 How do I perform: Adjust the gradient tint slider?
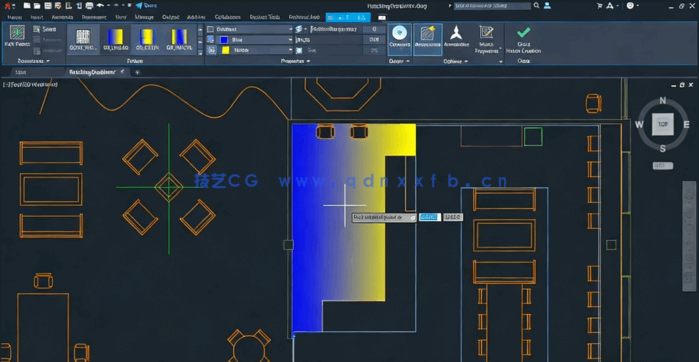[x=335, y=50]
